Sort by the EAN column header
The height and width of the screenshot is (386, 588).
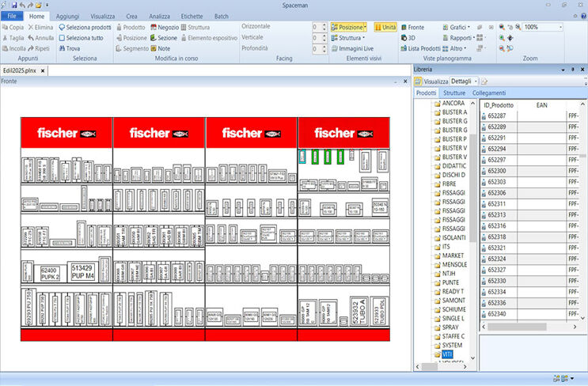click(x=541, y=105)
